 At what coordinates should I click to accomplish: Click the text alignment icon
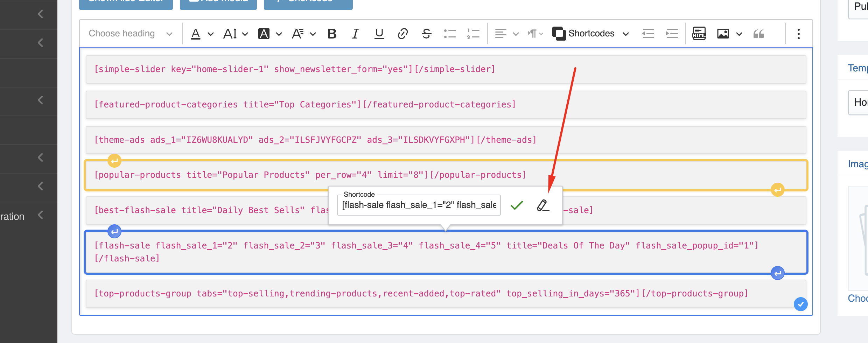pyautogui.click(x=500, y=34)
